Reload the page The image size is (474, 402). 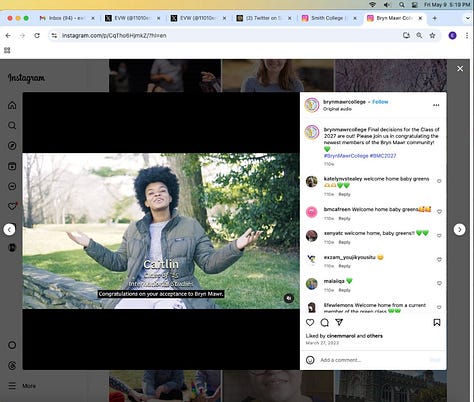37,35
